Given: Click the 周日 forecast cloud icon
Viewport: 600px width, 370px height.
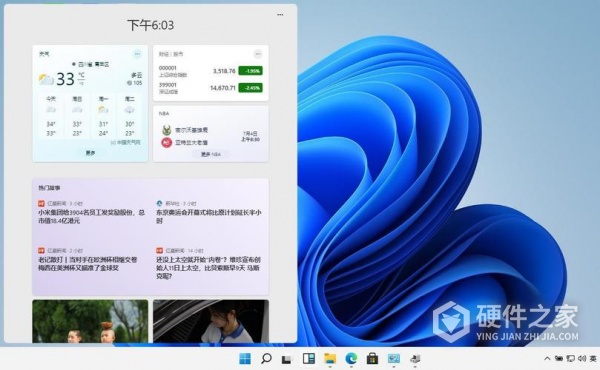Looking at the screenshot, I should pos(77,110).
